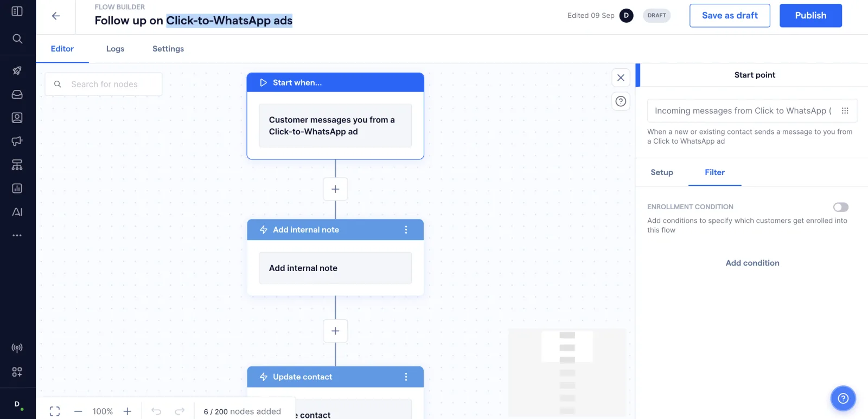Go back with the arrow icon
This screenshot has height=419, width=868.
[56, 16]
